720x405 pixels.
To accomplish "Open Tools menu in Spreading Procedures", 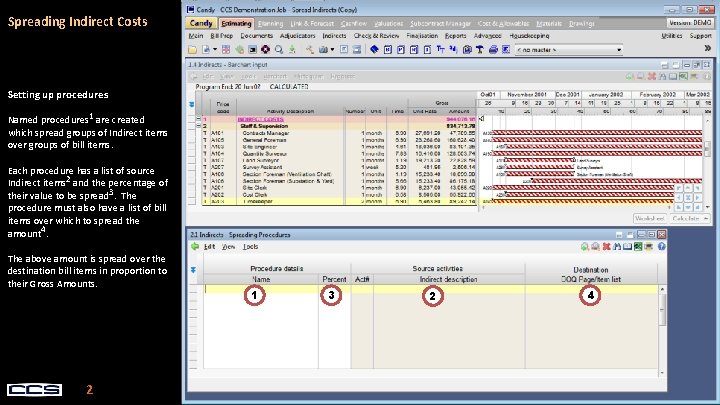I will point(250,247).
